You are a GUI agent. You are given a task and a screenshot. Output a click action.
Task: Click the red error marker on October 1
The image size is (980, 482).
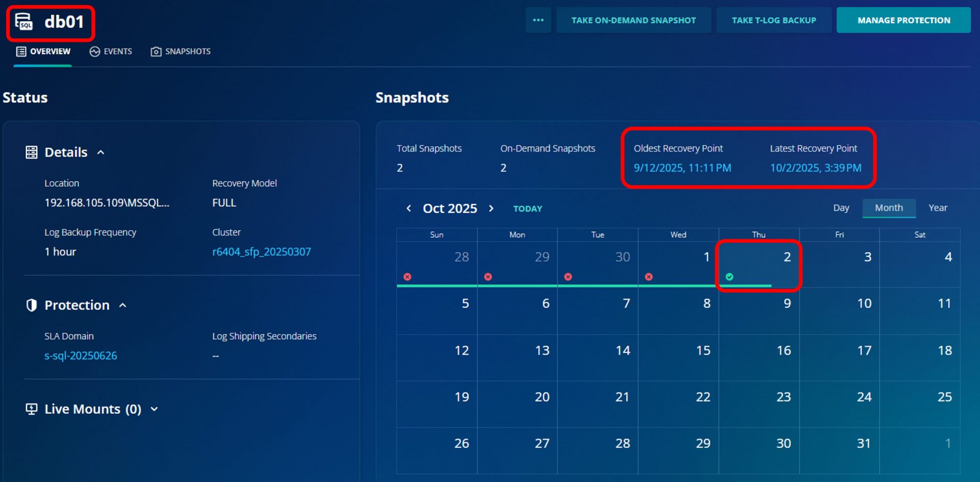649,277
